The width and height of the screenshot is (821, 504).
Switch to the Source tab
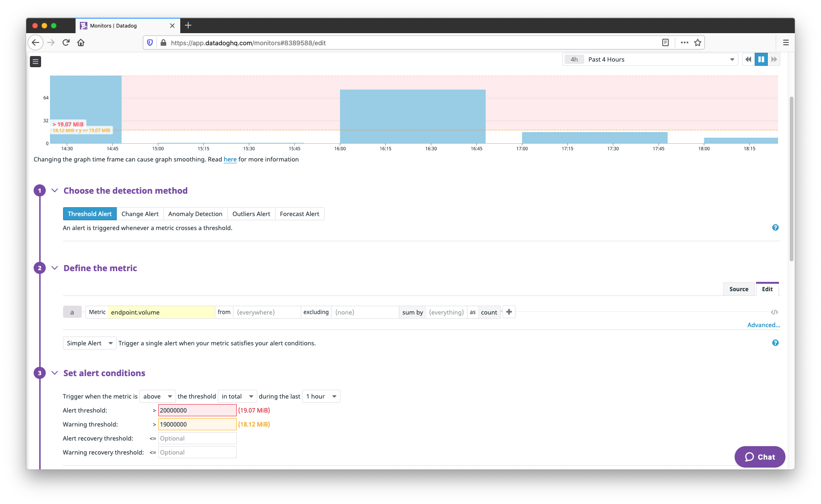tap(738, 289)
